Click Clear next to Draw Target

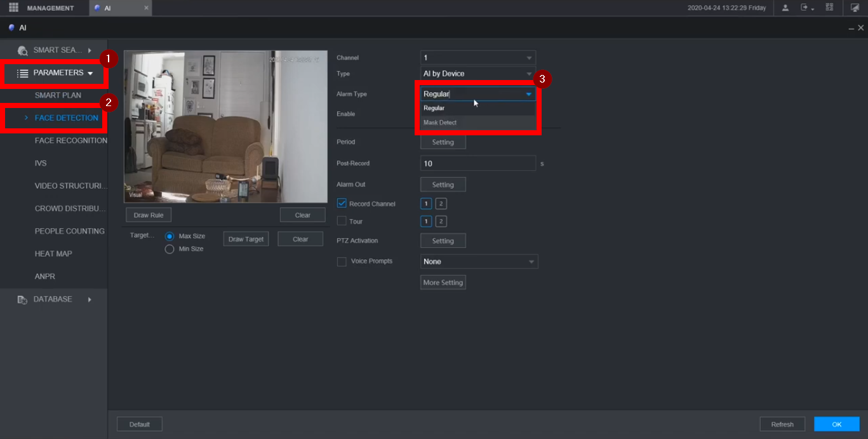(300, 239)
